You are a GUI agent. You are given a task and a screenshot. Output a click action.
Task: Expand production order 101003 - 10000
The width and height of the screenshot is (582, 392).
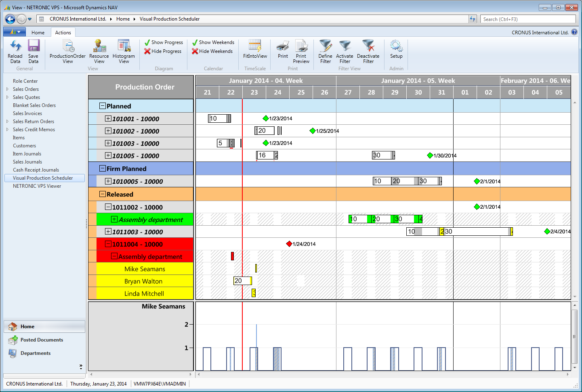pyautogui.click(x=108, y=143)
